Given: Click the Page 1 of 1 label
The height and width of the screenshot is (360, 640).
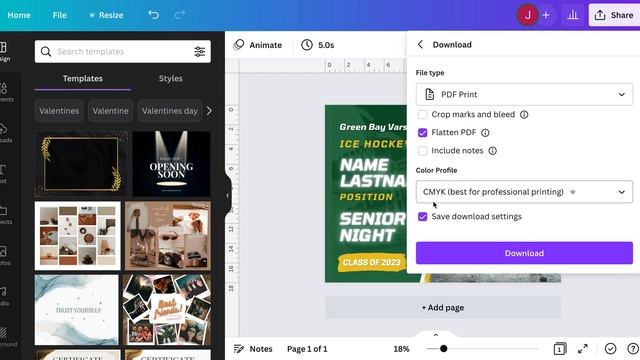Looking at the screenshot, I should [x=307, y=349].
